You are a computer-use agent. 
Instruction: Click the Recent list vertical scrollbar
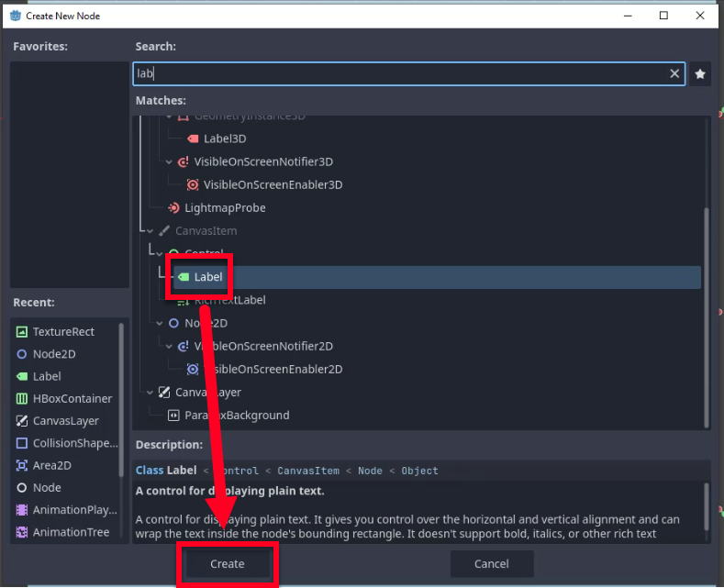click(121, 400)
